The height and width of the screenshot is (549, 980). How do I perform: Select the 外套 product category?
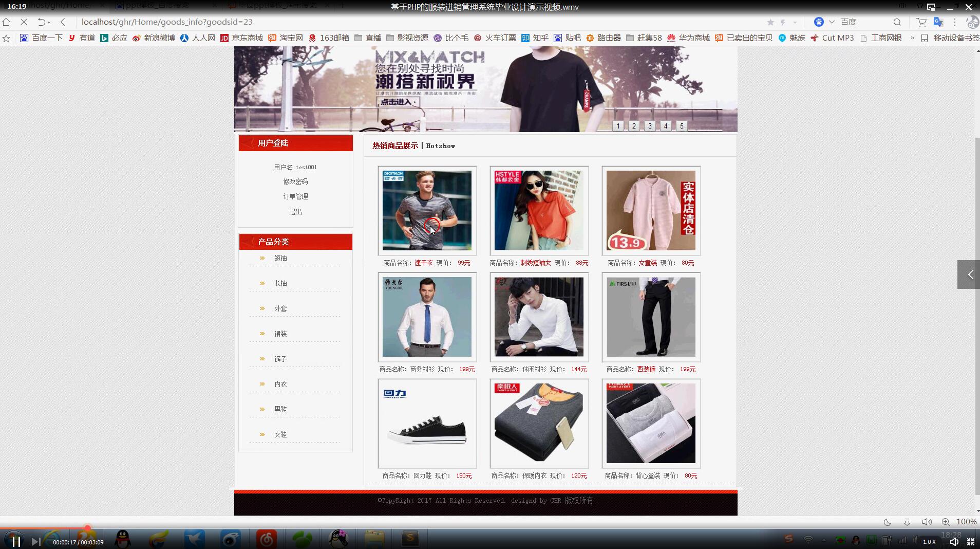280,308
